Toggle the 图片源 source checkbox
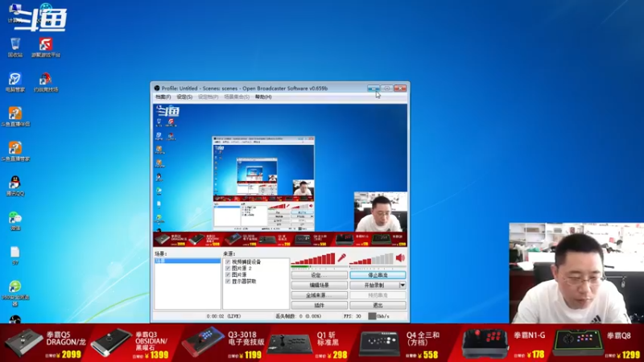 [228, 274]
